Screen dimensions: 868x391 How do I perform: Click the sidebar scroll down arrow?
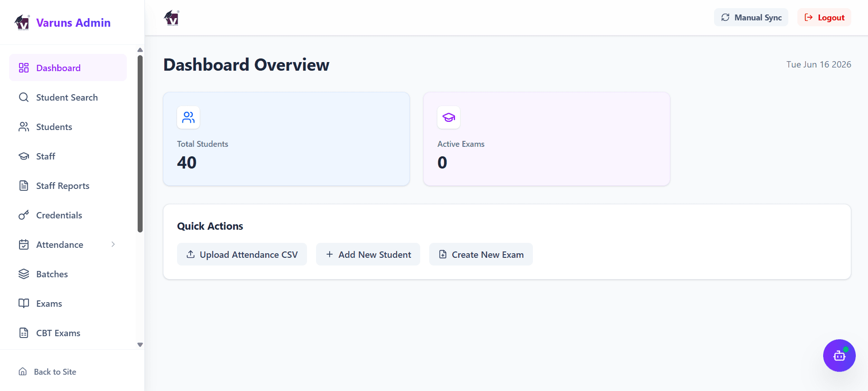point(140,345)
